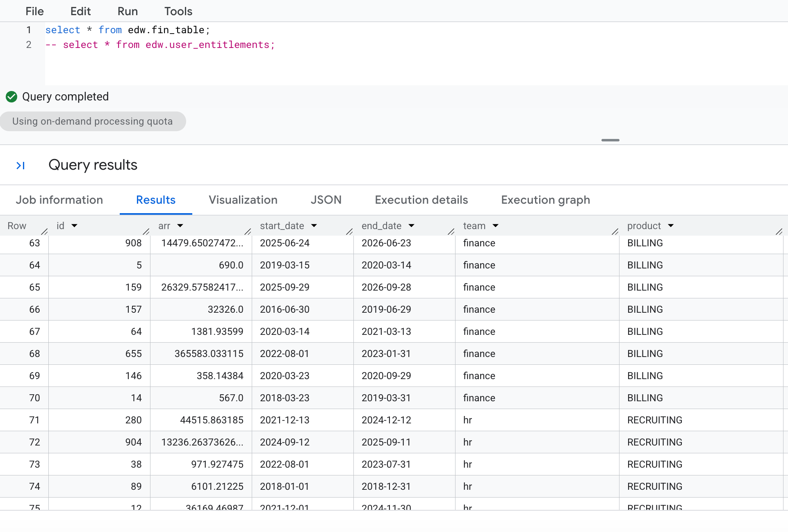This screenshot has width=788, height=532.
Task: Click the team column resize handle
Action: click(x=615, y=232)
